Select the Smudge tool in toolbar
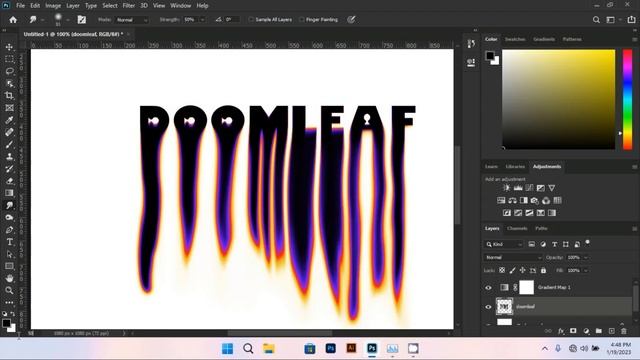Screen dimensions: 640x360 (9, 205)
